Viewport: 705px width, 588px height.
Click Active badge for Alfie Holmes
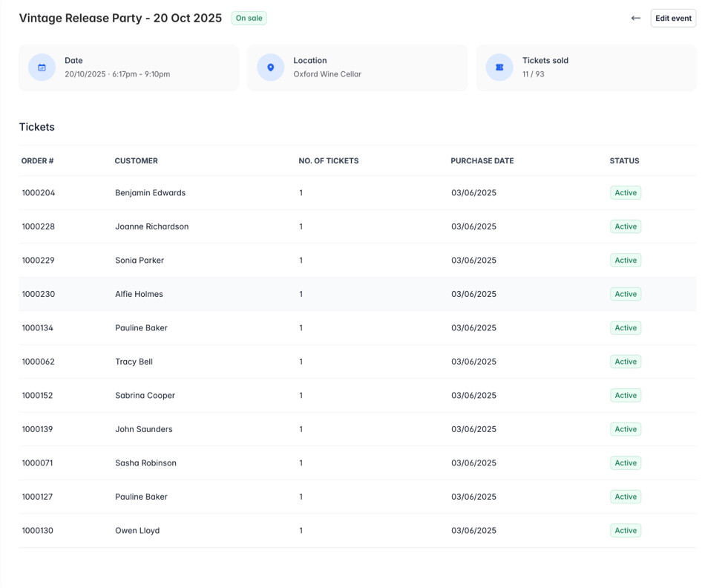pos(626,294)
